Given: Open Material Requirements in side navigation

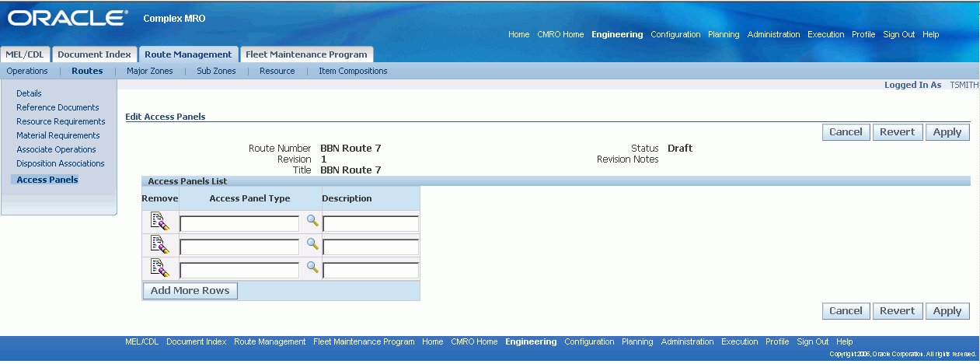Looking at the screenshot, I should pos(58,135).
